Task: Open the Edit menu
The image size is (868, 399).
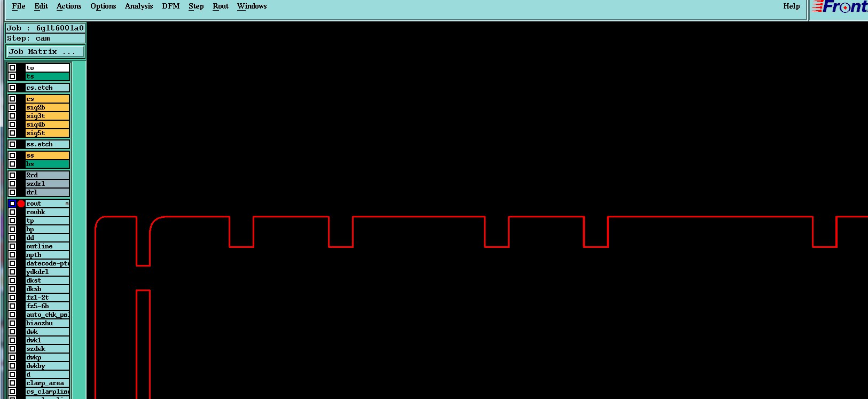Action: pos(41,6)
